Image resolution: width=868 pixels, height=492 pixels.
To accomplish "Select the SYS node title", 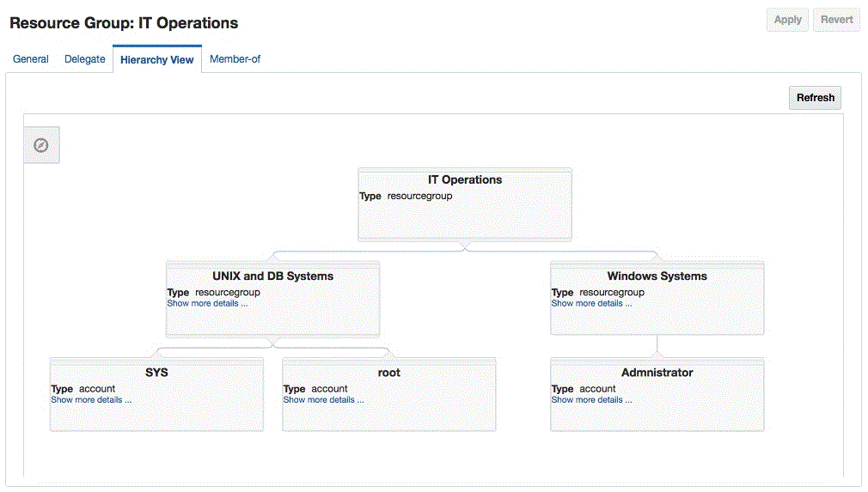I will 156,373.
